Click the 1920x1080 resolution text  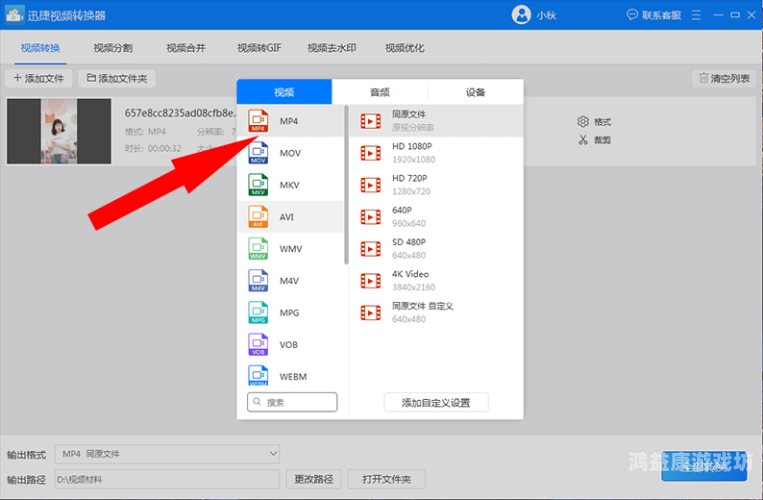click(x=414, y=160)
